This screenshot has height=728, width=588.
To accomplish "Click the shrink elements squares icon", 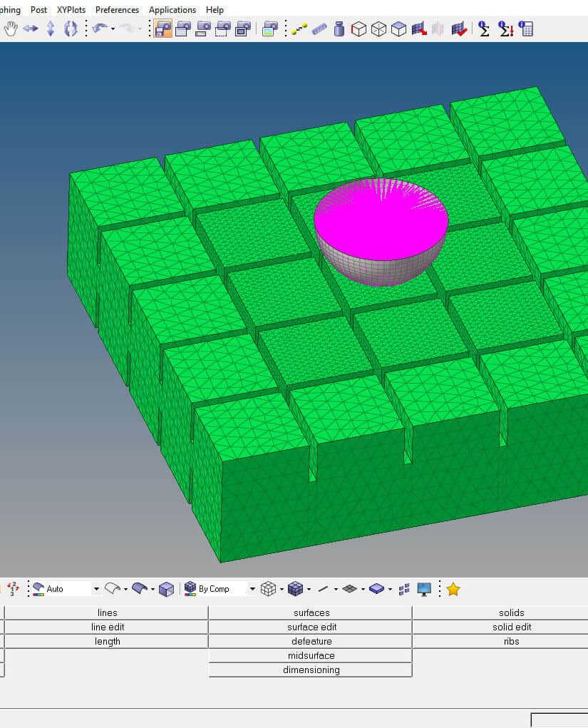I will 404,589.
